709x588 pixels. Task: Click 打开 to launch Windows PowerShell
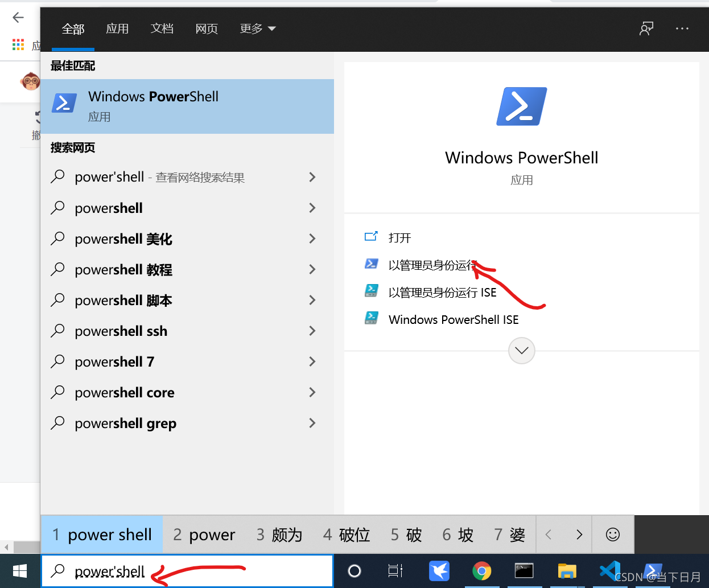(x=399, y=237)
